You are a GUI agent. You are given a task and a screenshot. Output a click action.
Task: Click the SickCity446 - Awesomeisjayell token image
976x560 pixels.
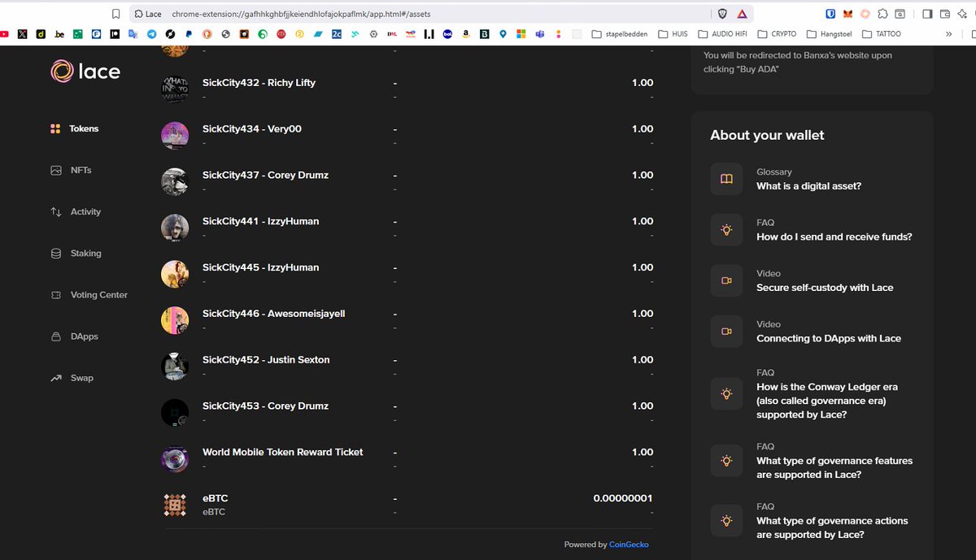[x=175, y=320]
